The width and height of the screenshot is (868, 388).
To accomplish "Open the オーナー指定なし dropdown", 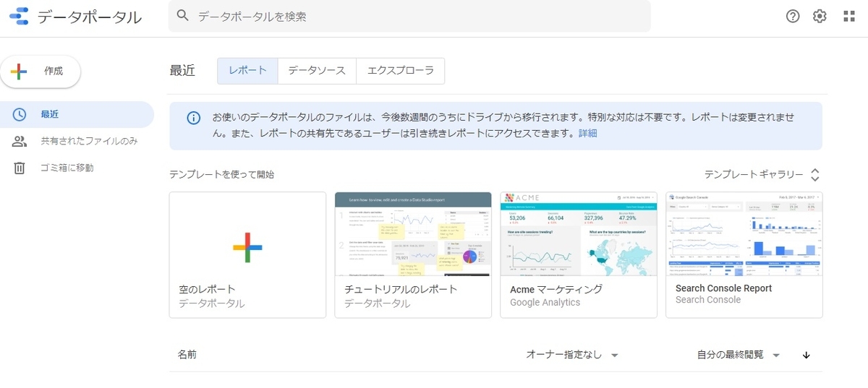I will (x=572, y=355).
